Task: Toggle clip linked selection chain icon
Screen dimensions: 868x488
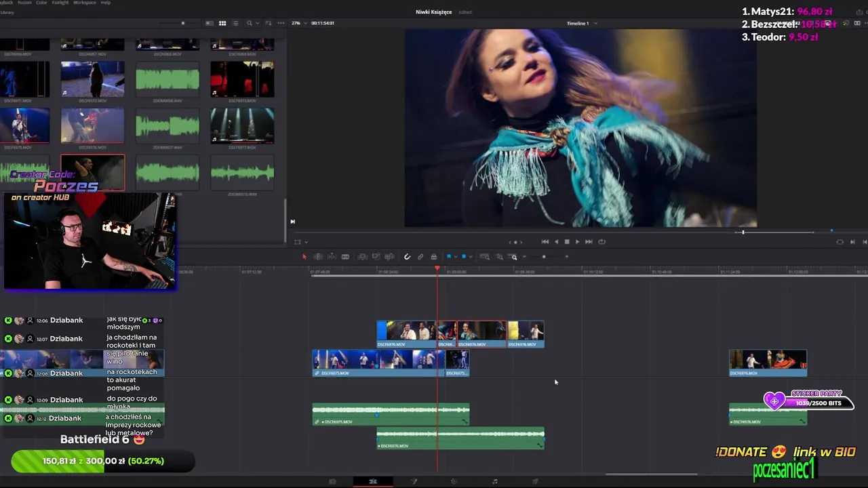Action: click(x=420, y=257)
